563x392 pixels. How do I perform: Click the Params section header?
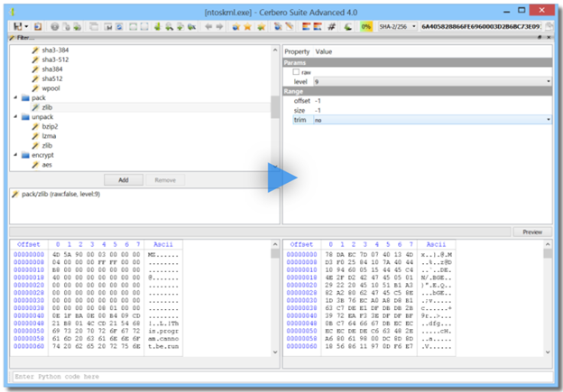click(417, 63)
